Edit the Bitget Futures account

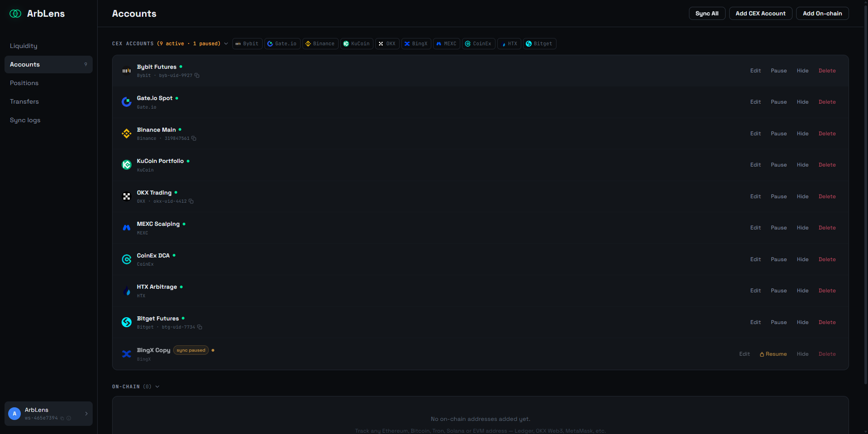755,322
